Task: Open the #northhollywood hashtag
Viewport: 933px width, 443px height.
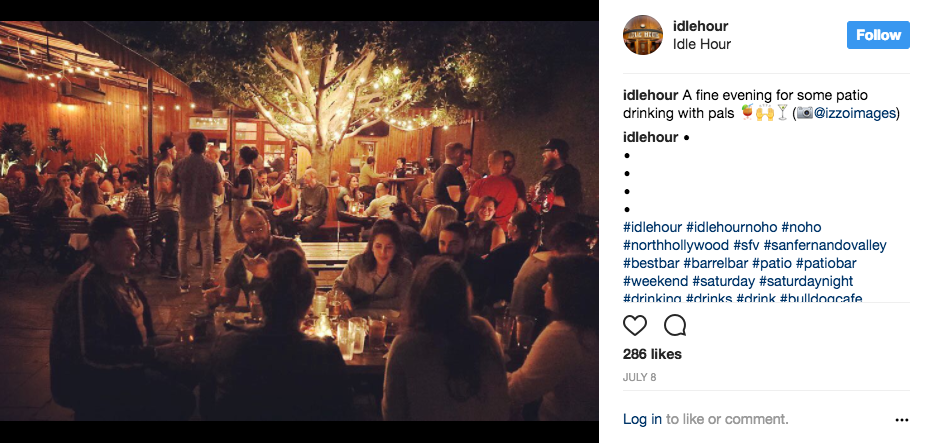Action: coord(676,245)
